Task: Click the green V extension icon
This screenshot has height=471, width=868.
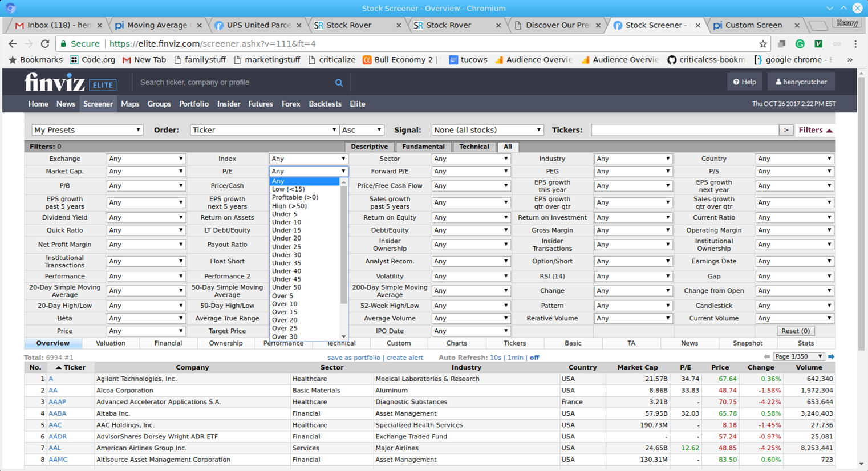Action: pyautogui.click(x=818, y=44)
